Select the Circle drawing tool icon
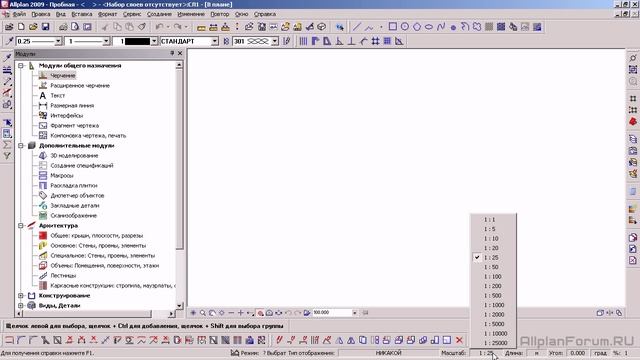This screenshot has height=360, width=640. (x=405, y=27)
